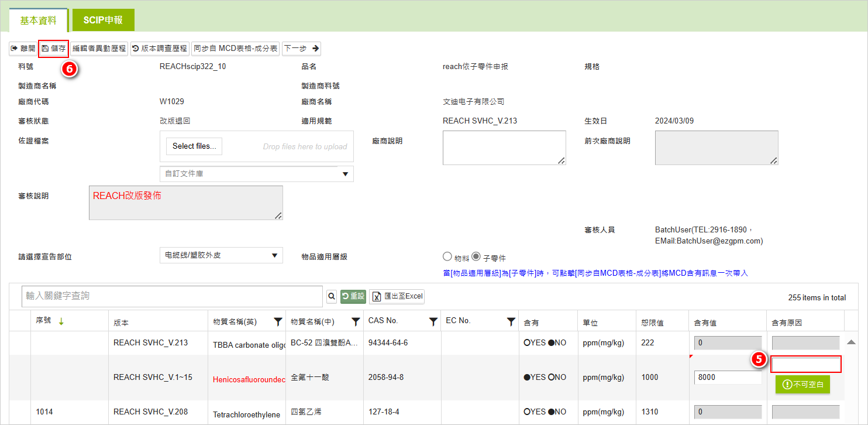This screenshot has height=425, width=868.
Task: Open filter for 物質名稱(英) column
Action: 278,321
